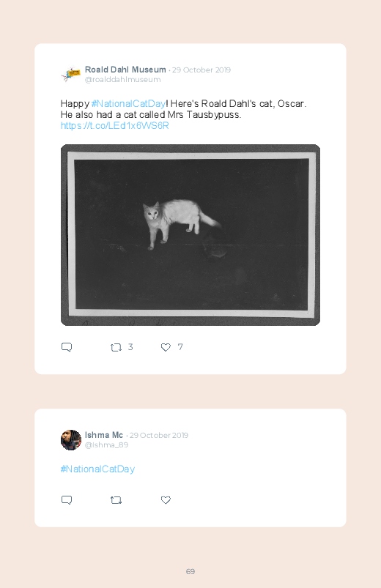
Task: Open Roald Dahl Museum profile avatar
Action: point(71,74)
